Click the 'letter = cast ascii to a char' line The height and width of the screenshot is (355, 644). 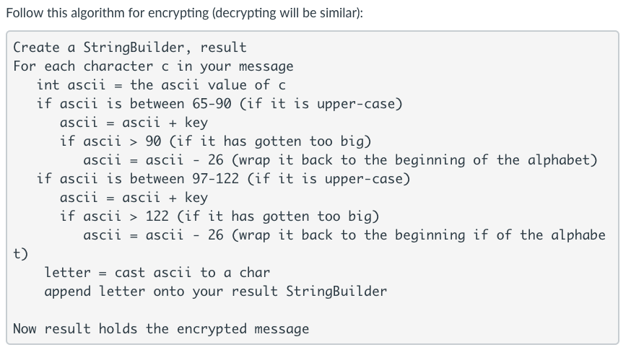point(157,273)
